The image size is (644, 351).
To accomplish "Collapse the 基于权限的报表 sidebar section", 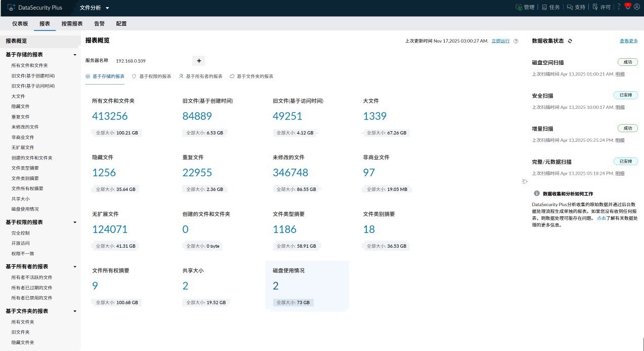I will (x=75, y=222).
